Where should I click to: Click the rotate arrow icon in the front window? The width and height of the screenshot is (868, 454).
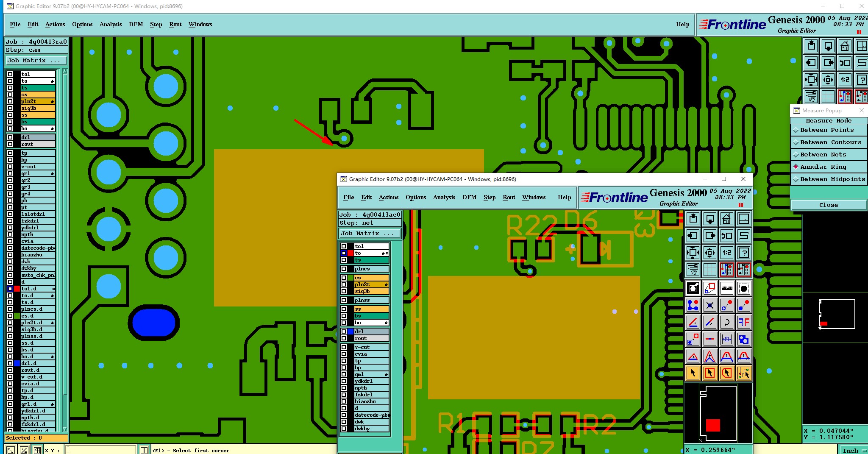point(727,323)
